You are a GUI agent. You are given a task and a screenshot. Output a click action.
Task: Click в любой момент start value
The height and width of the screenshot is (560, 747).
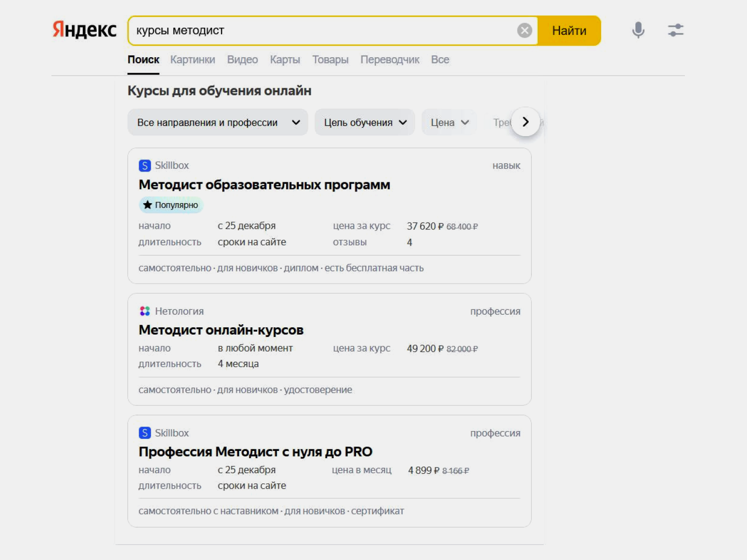[255, 348]
